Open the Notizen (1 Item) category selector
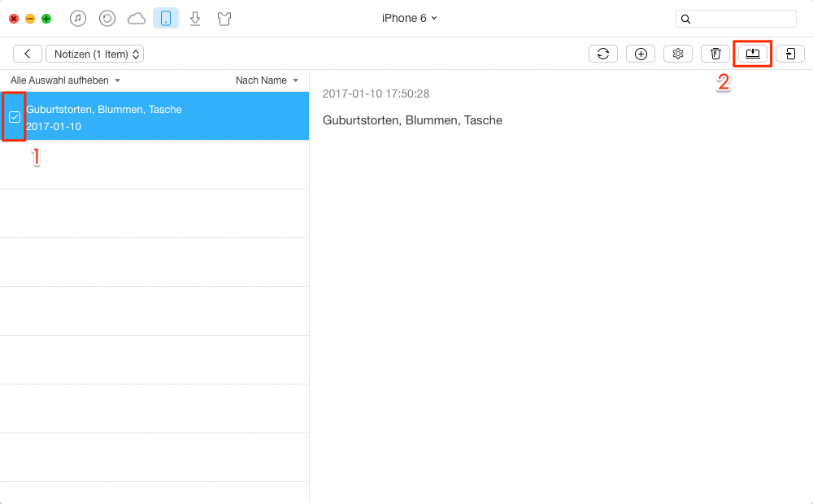This screenshot has width=813, height=504. pyautogui.click(x=95, y=54)
